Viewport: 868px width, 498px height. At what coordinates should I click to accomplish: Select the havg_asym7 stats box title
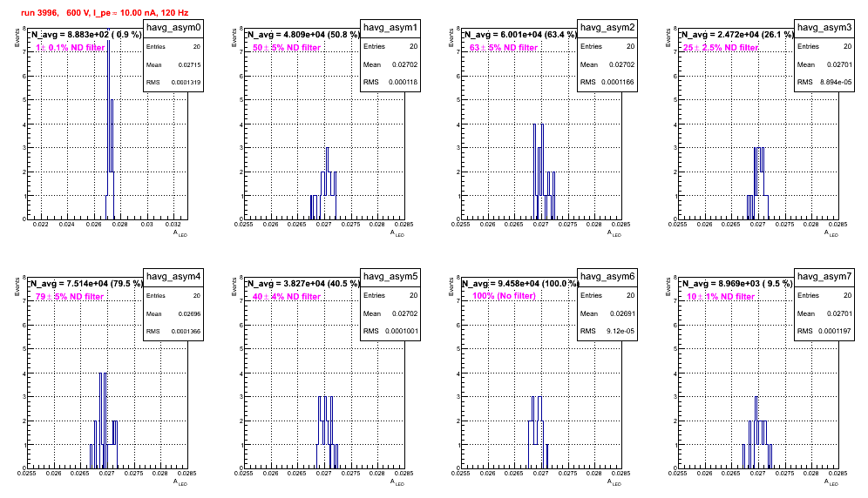pos(824,276)
